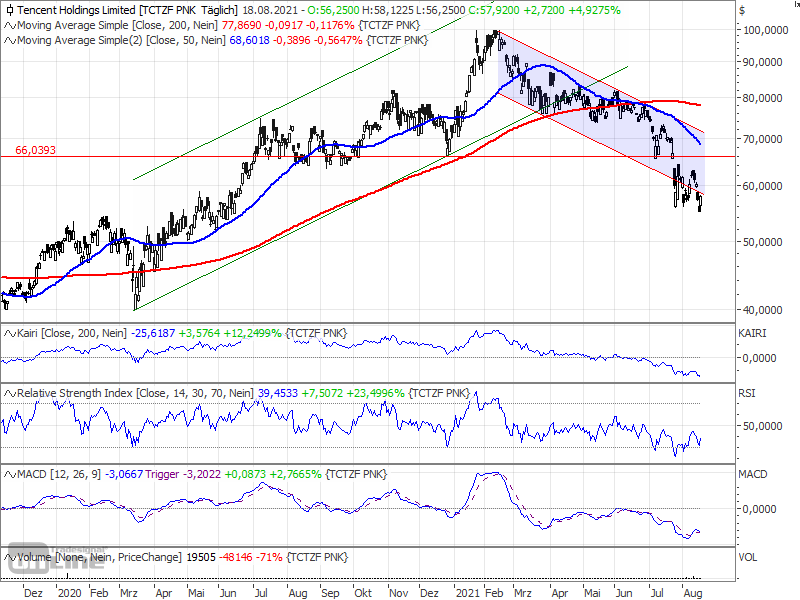Click the 200-day average value 77,8690

click(x=242, y=25)
